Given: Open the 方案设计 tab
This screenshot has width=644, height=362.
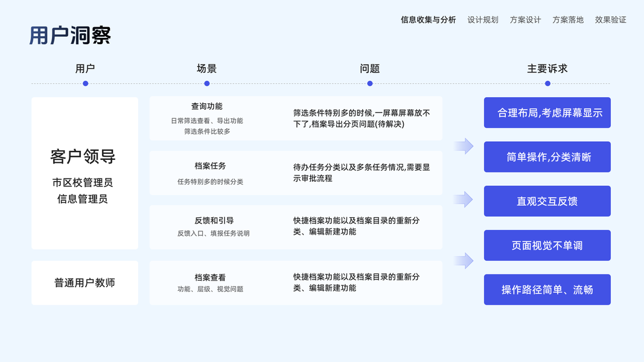Looking at the screenshot, I should point(525,20).
